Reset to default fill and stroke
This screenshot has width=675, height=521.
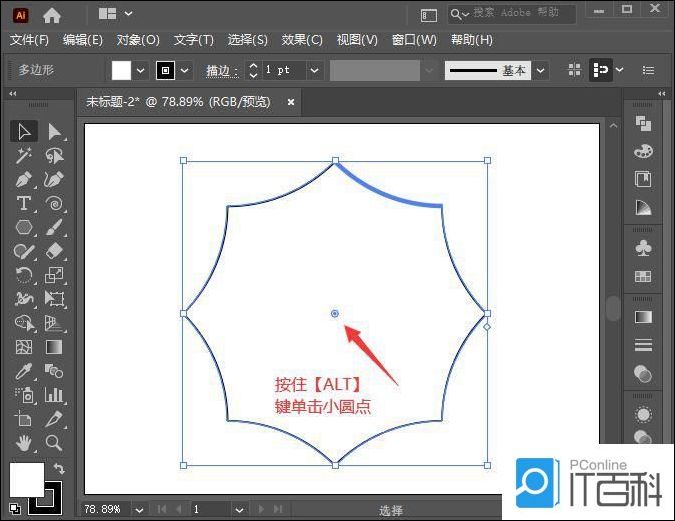click(14, 509)
